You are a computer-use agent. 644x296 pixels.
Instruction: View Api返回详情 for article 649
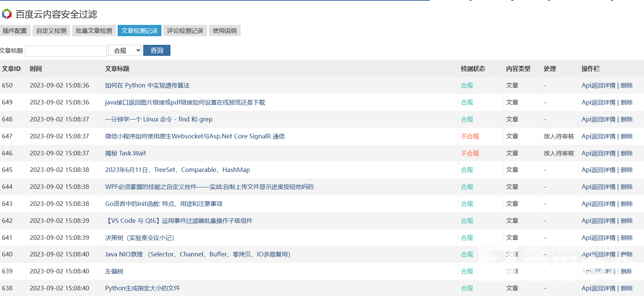click(599, 103)
